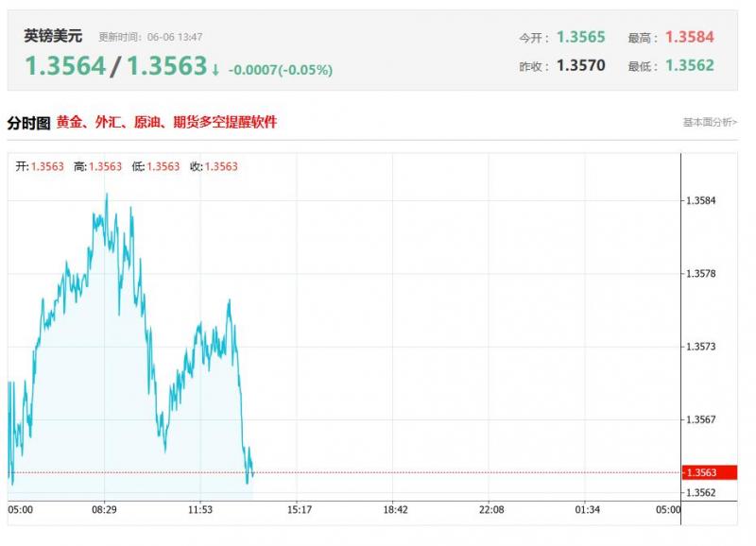756x546 pixels.
Task: Open the red 黄金、外汇、原油、期货多空提醒软件 link
Action: [x=166, y=123]
